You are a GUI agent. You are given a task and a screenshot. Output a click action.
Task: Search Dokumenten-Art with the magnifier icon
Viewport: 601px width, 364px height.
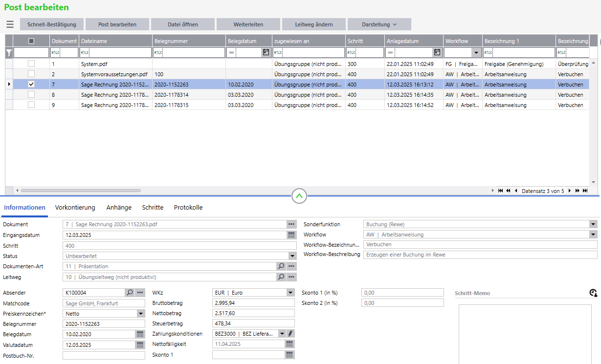click(281, 266)
